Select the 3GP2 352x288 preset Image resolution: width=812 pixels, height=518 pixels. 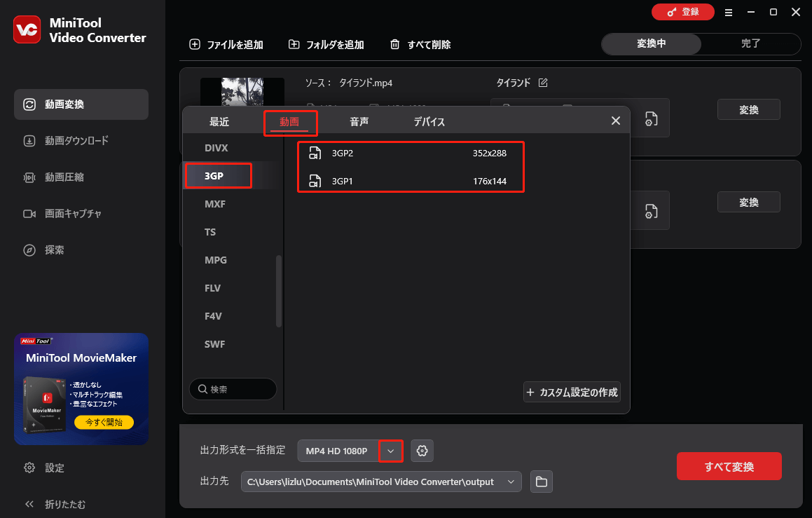tap(411, 153)
